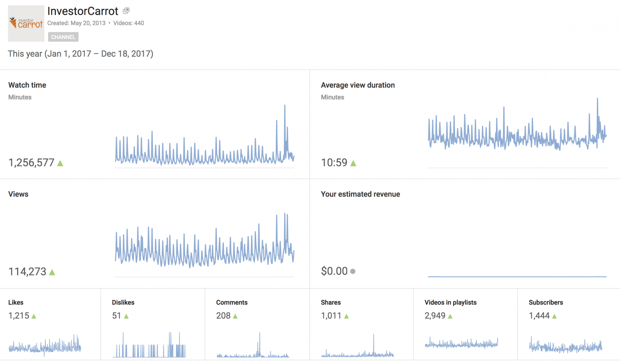
Task: Click the green trend arrow beside Dislikes 51
Action: tap(126, 316)
